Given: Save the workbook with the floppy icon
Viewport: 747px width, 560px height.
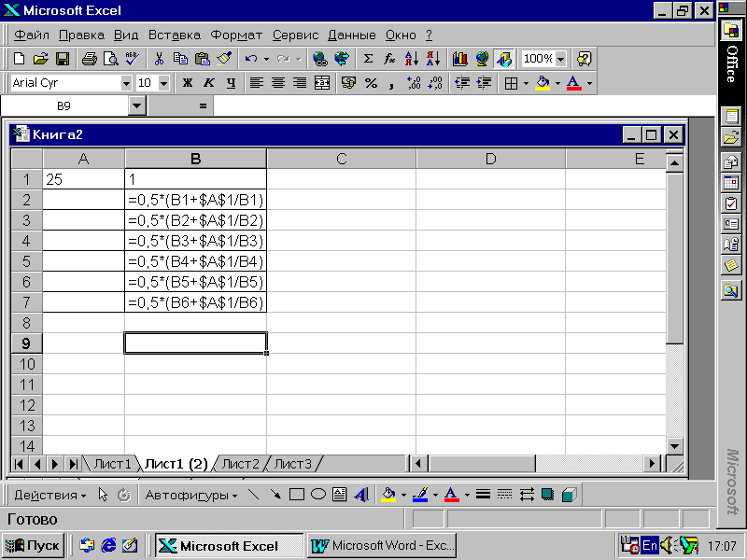Looking at the screenshot, I should coord(63,59).
